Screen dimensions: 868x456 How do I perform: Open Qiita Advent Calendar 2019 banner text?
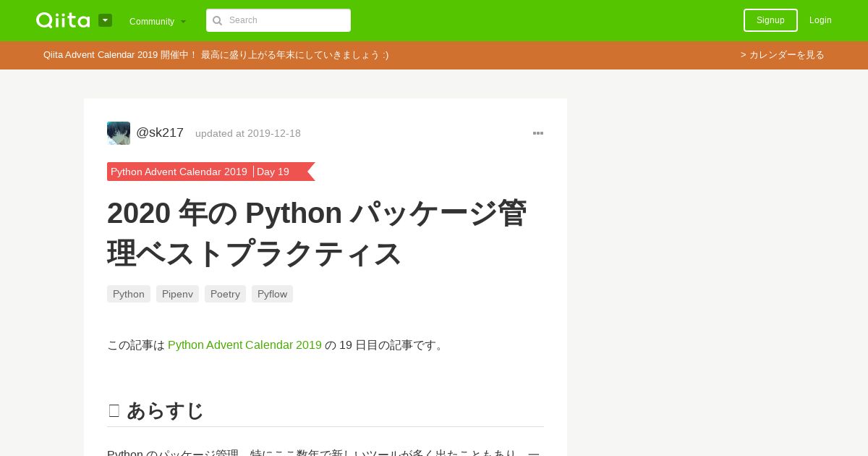pos(216,55)
